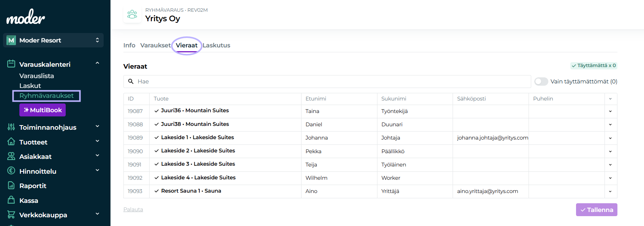The image size is (644, 226).
Task: Click the Asiakkaat people icon
Action: [11, 156]
